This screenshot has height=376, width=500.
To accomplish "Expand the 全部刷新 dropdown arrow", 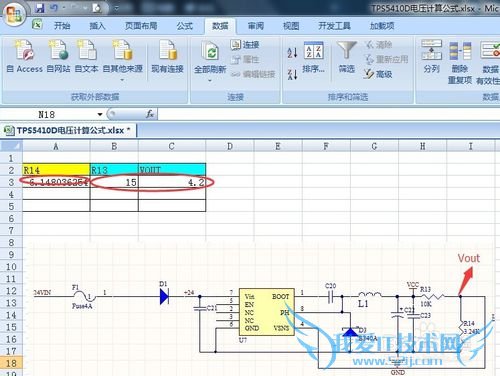I will [210, 80].
